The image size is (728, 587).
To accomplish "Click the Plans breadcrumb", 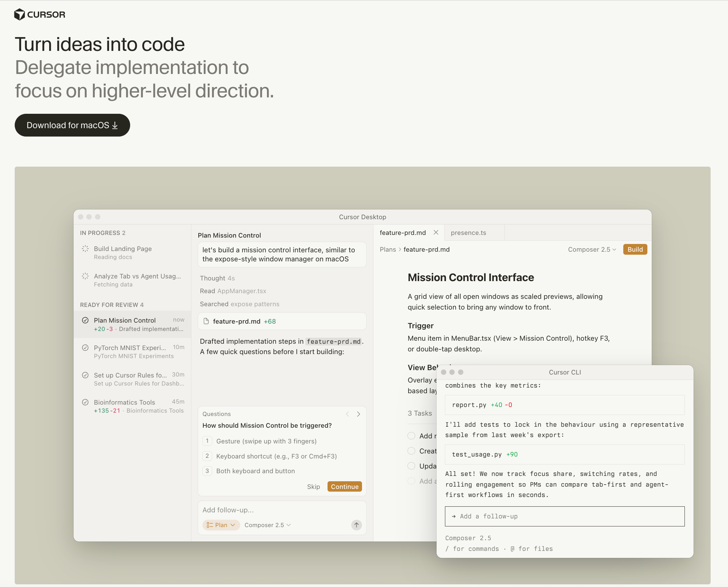I will [388, 249].
